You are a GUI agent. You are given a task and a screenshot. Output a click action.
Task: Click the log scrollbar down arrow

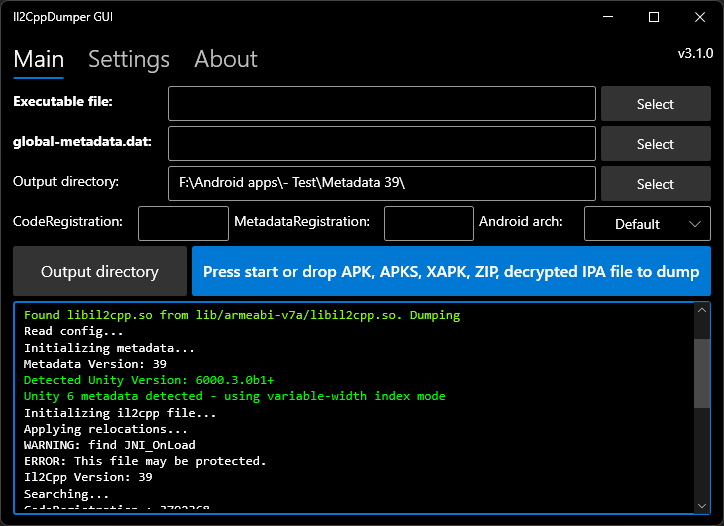click(x=702, y=506)
